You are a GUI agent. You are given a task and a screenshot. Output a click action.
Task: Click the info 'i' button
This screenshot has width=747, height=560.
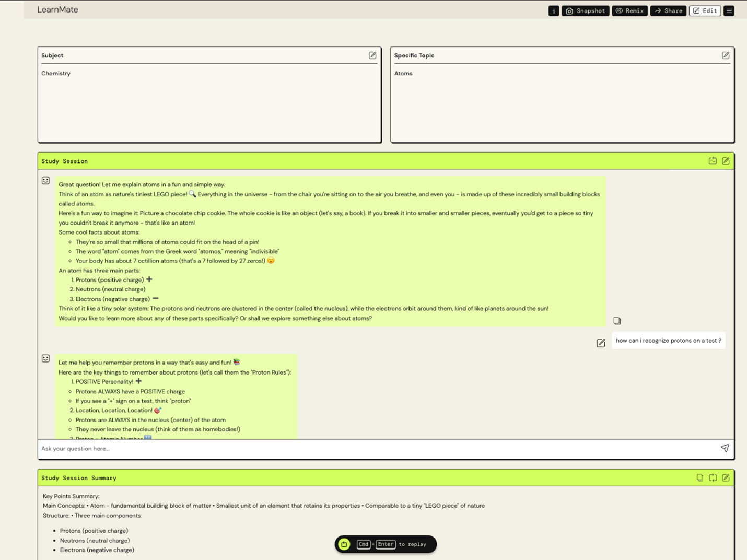point(554,11)
